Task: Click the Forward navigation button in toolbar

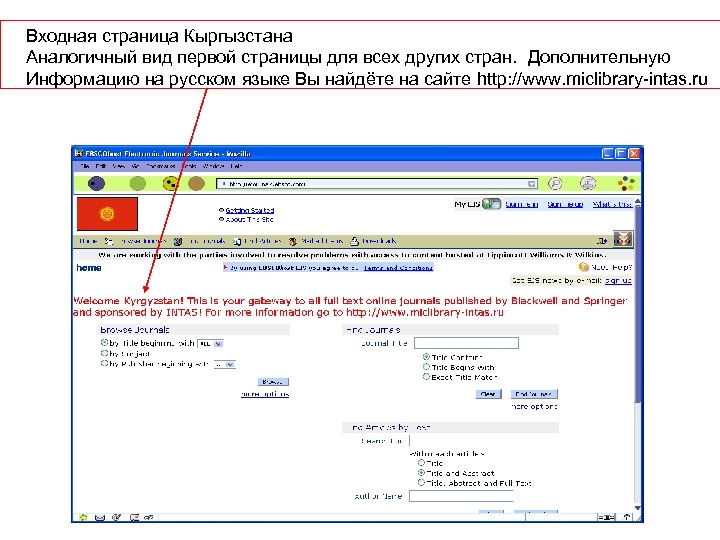Action: click(x=137, y=184)
